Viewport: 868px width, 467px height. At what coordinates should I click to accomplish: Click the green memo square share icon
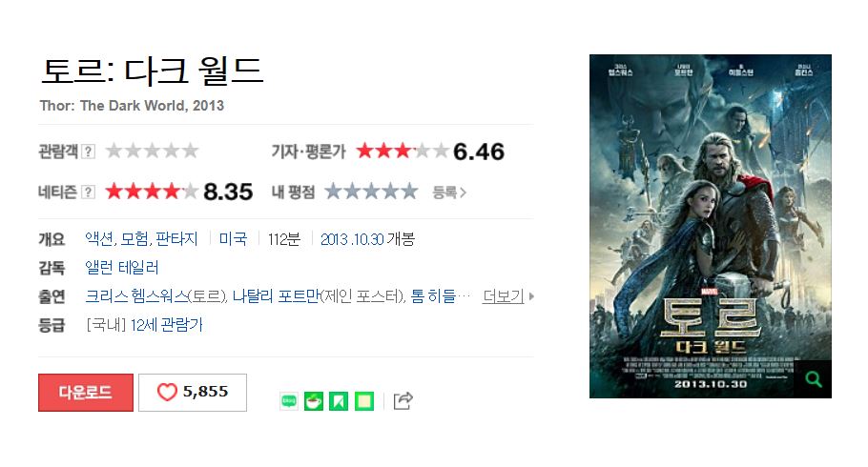pos(364,400)
